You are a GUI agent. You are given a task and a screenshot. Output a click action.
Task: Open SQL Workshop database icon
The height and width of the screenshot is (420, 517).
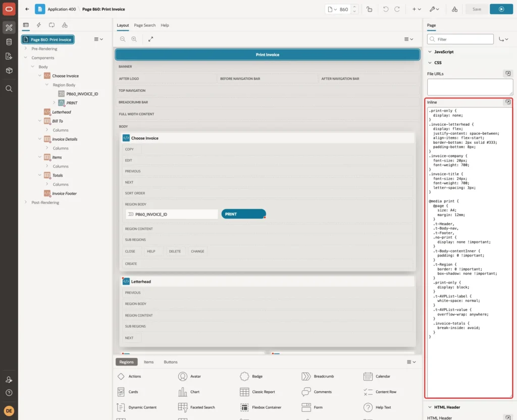[x=9, y=42]
